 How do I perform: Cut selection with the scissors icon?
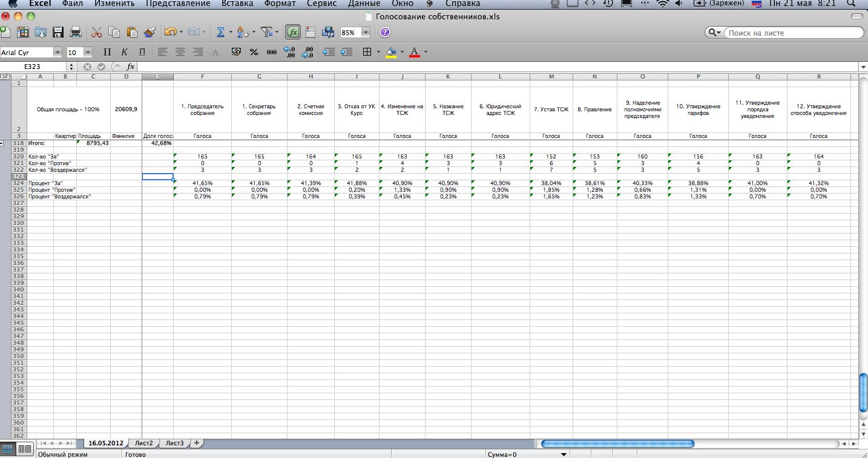click(97, 32)
